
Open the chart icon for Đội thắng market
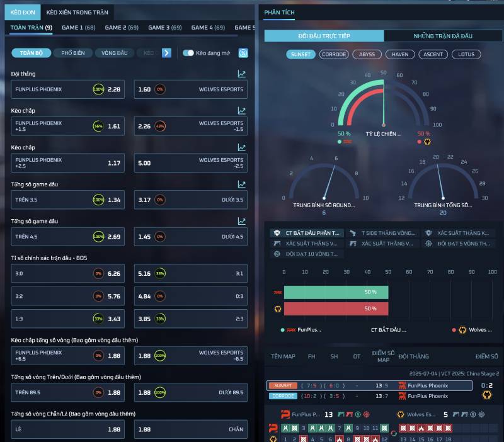click(241, 74)
